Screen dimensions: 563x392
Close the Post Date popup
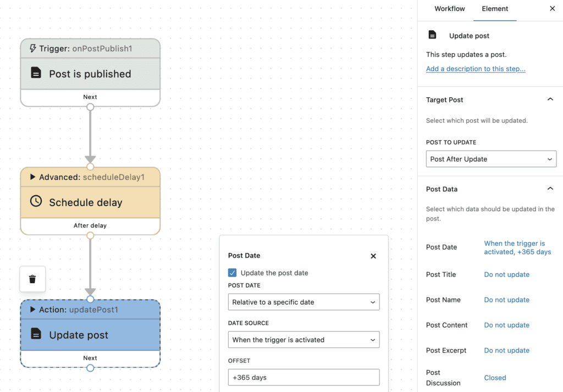(x=373, y=256)
